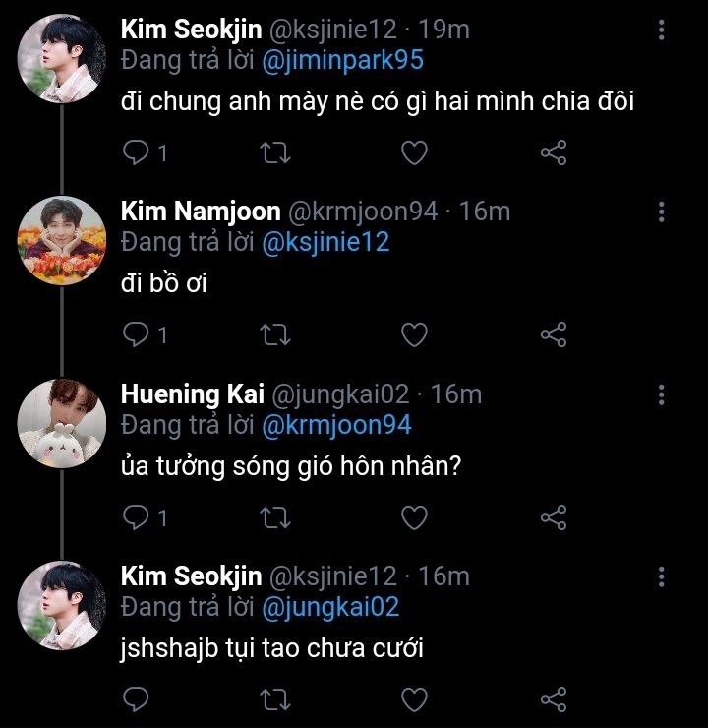Open more options on Huening Kai's tweet

click(x=662, y=395)
